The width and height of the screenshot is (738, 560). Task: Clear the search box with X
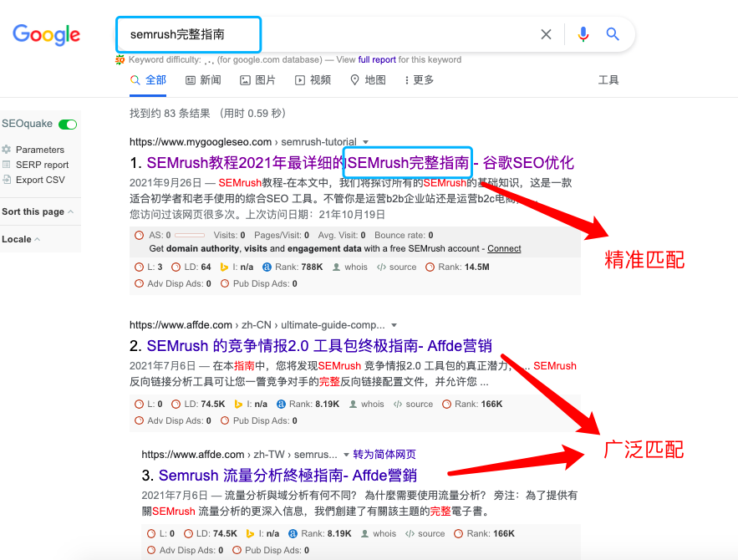point(546,34)
